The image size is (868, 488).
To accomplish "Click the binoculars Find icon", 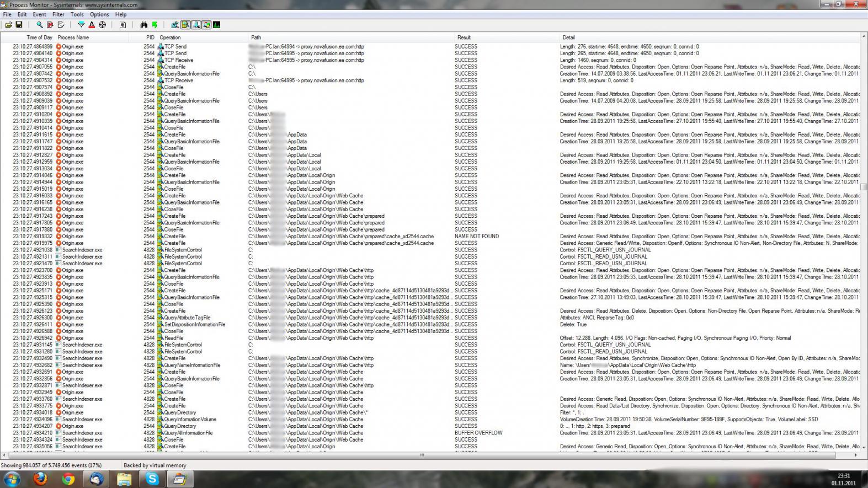I will 143,25.
